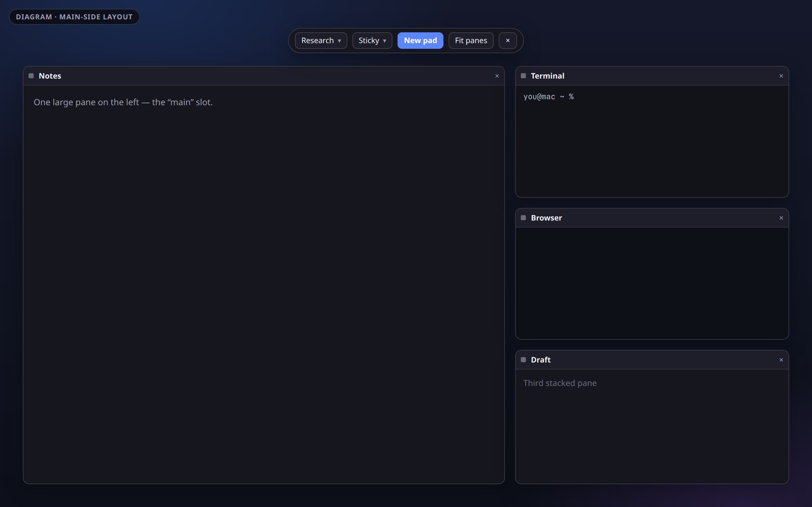Close the Browser pane
Screen dimensions: 812x507
tap(781, 218)
